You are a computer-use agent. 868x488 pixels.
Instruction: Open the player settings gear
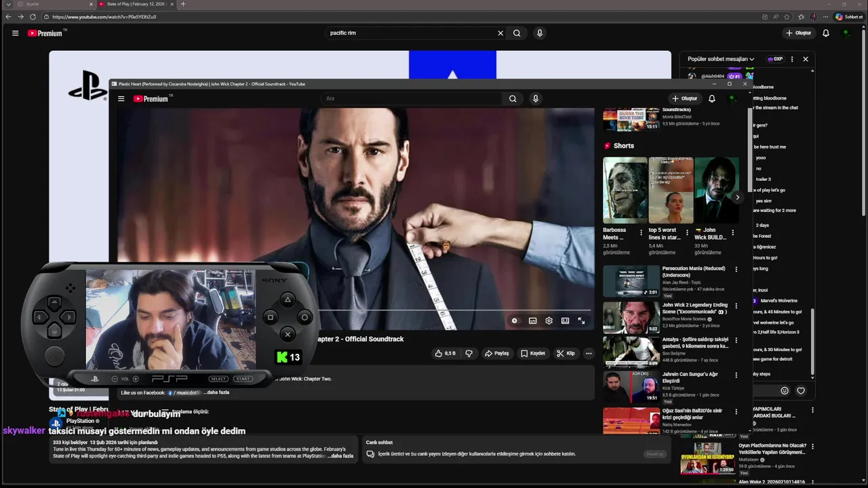coord(549,321)
